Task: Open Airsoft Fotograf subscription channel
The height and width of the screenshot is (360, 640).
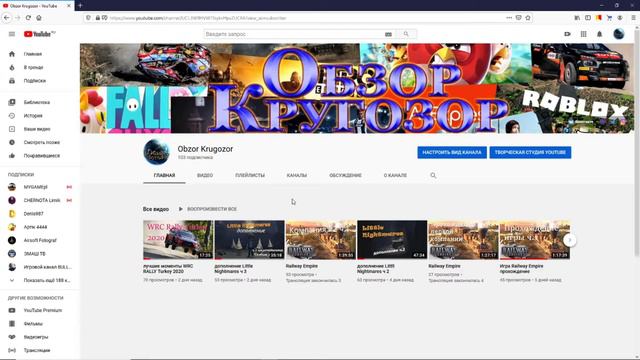Action: [x=40, y=240]
